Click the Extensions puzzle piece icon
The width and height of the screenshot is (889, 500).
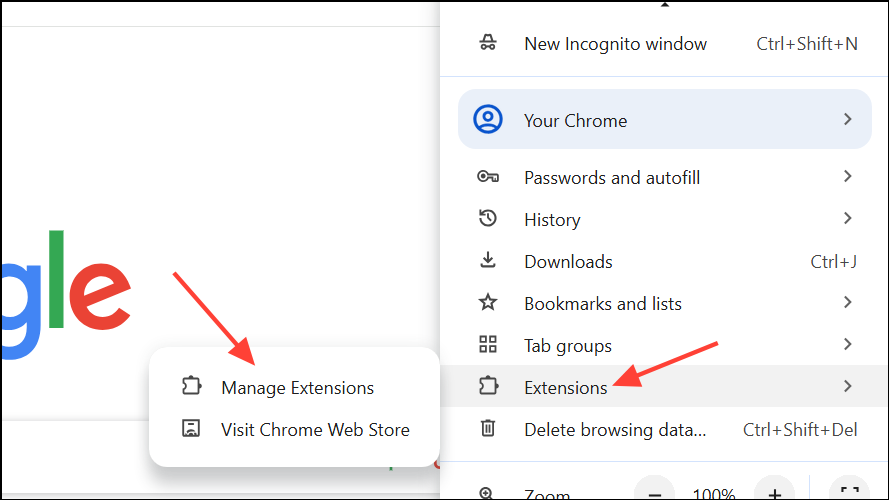[x=488, y=387]
